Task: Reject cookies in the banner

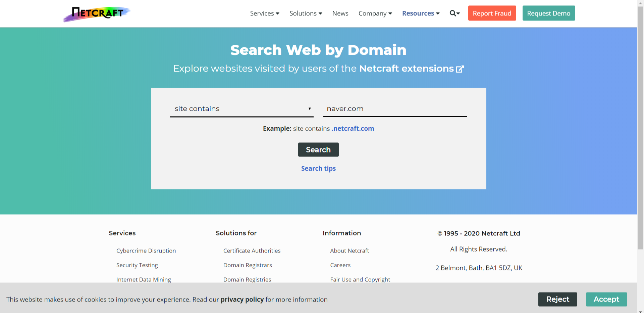Action: click(558, 299)
